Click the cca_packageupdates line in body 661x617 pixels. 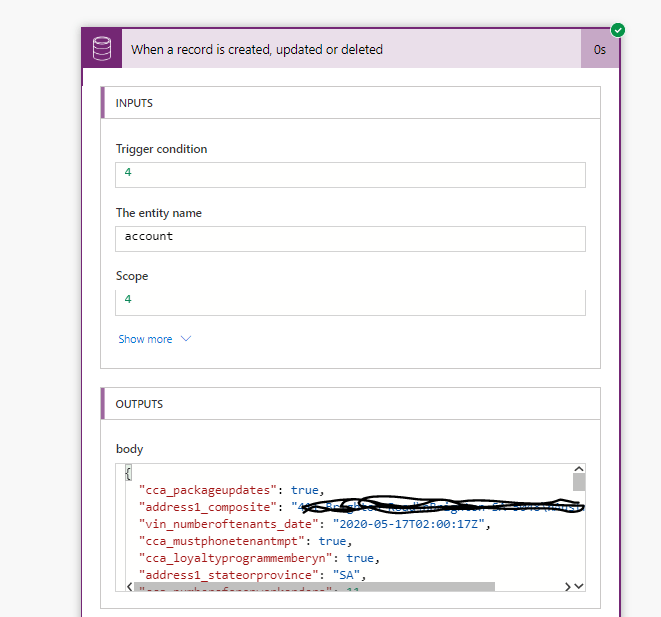tap(230, 490)
